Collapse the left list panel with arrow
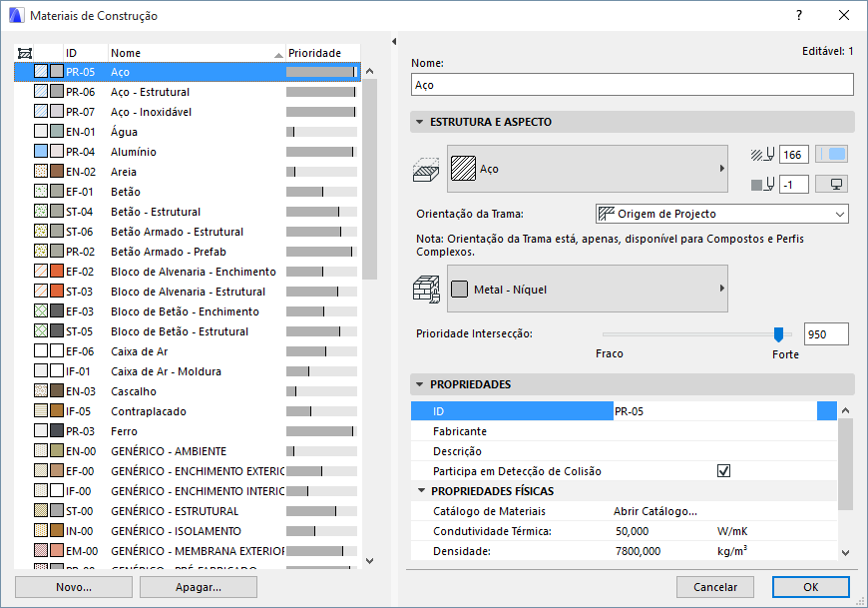Viewport: 868px width, 608px height. 394,42
